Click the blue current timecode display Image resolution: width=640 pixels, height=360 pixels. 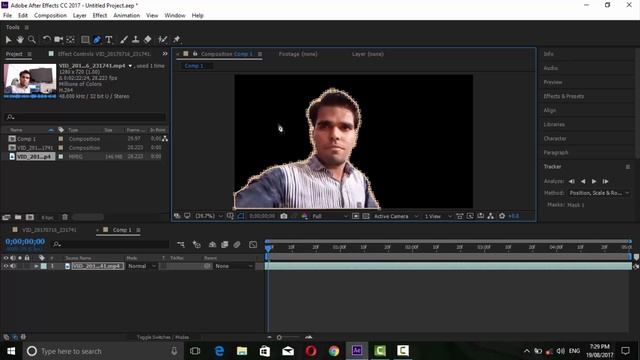click(x=25, y=242)
